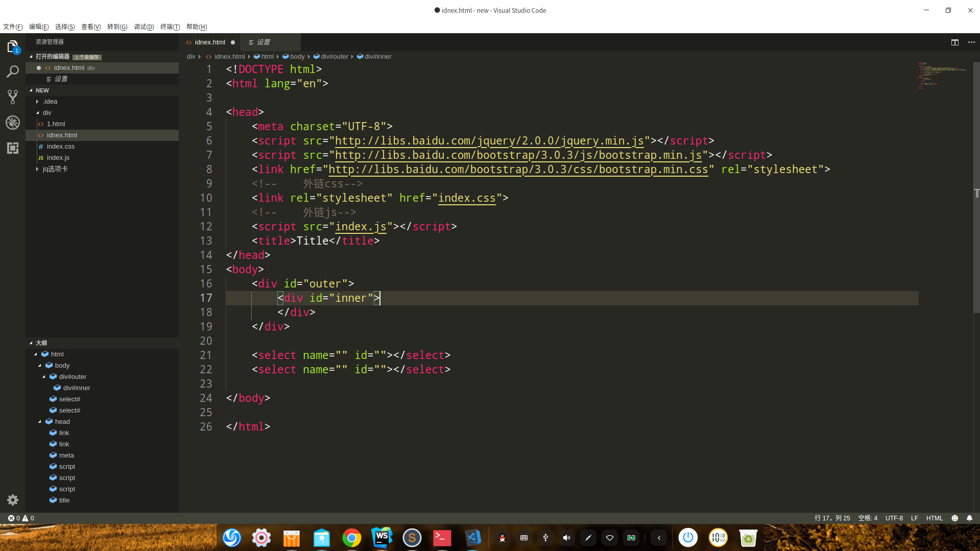Open the 帮助(H) menu
This screenshot has height=551, width=980.
196,27
